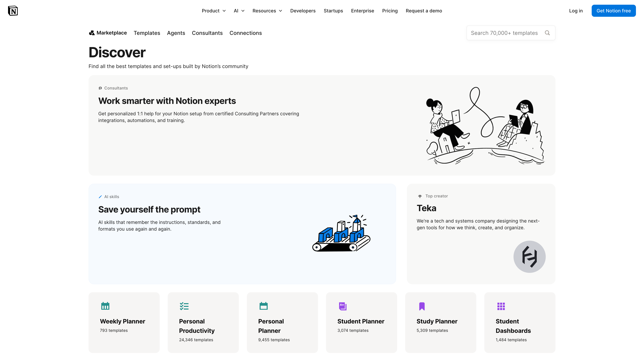This screenshot has width=644, height=362.
Task: Switch to the Consultants tab
Action: click(207, 33)
